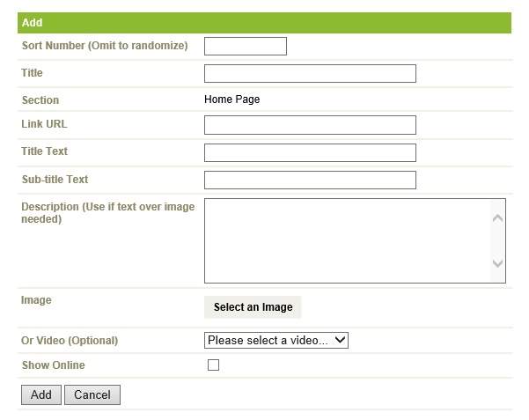529x420 pixels.
Task: Click the Sort Number input field
Action: 246,47
